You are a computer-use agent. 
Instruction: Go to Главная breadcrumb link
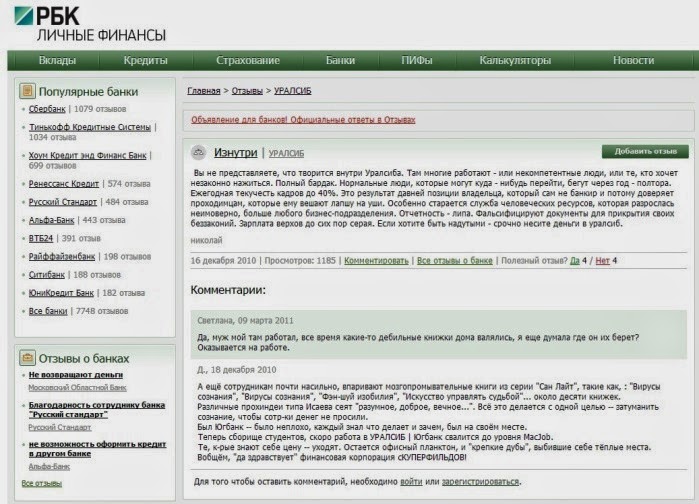204,91
